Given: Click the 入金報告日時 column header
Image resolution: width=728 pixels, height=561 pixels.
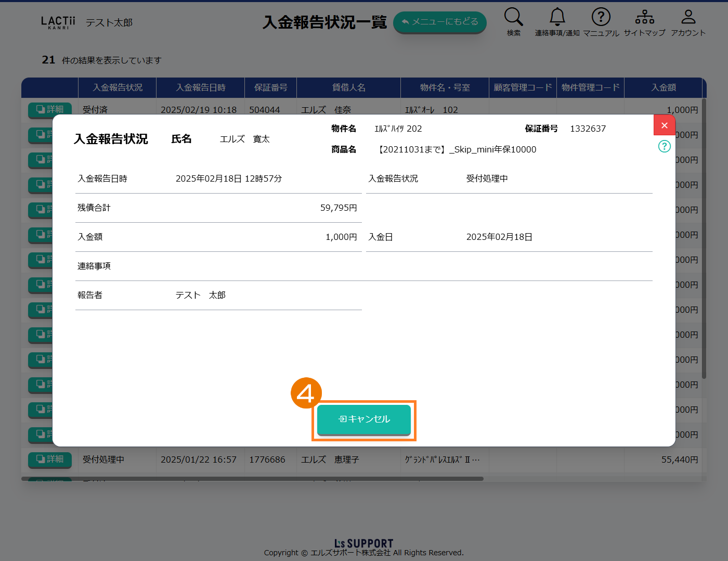Looking at the screenshot, I should tap(200, 87).
